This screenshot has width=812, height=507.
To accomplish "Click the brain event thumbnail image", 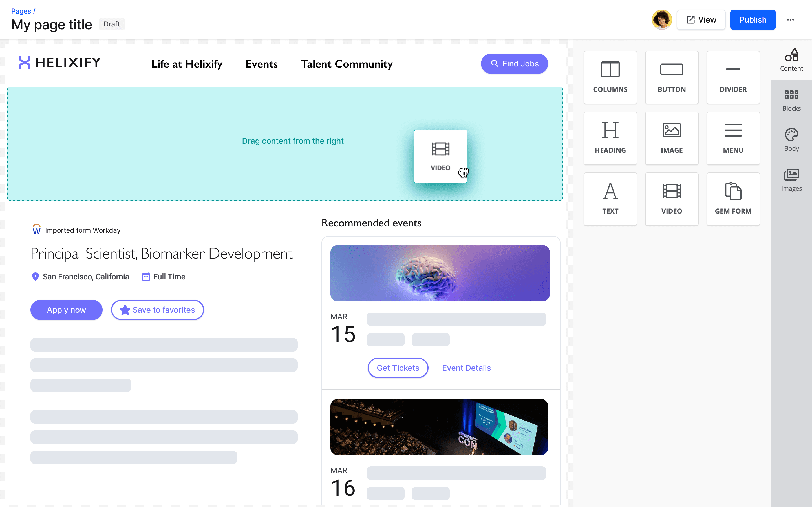I will click(440, 273).
